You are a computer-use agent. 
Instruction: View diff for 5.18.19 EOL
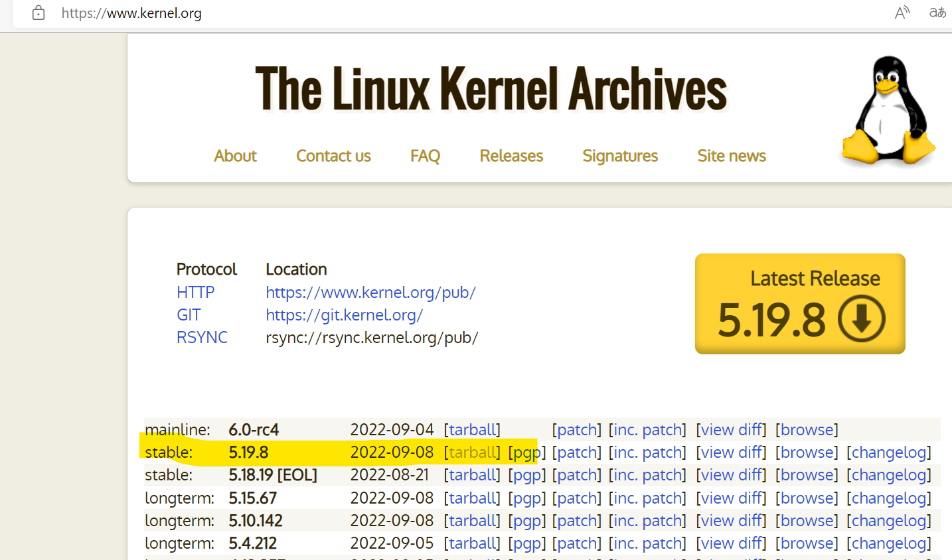pos(732,475)
